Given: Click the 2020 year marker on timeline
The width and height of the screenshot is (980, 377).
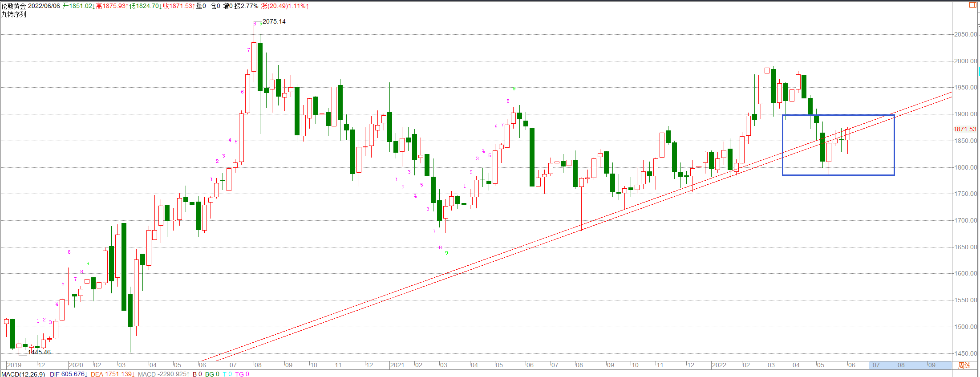Looking at the screenshot, I should [x=76, y=365].
